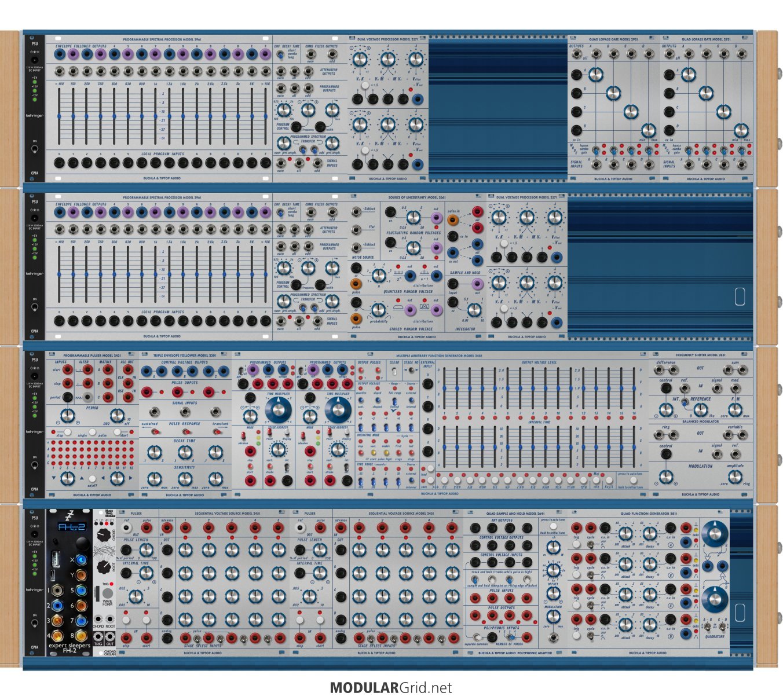Screen dimensions: 783x700
Task: Push the on/off button on Programmable Pulser
Action: click(x=93, y=479)
